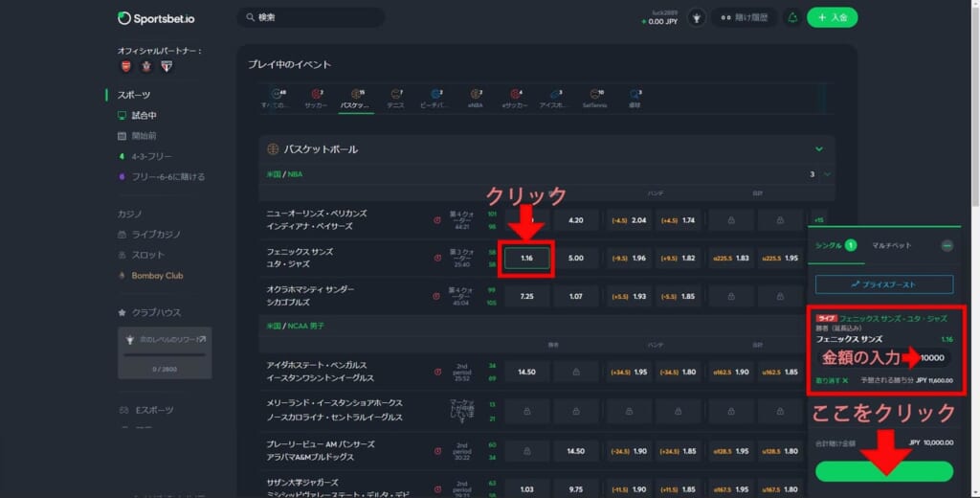Click プライスブースト button

pos(883,284)
